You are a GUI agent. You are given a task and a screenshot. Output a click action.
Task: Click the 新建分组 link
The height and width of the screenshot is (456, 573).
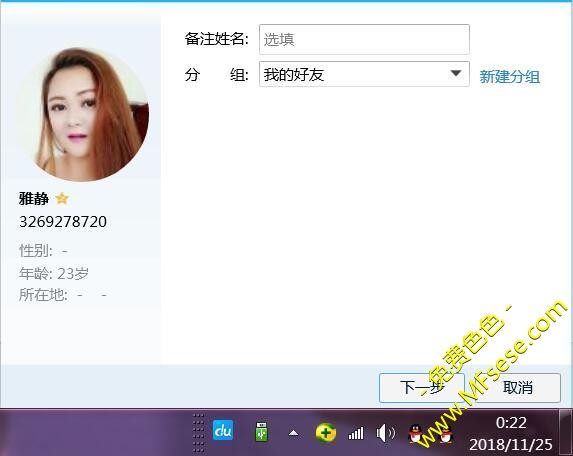pyautogui.click(x=509, y=77)
